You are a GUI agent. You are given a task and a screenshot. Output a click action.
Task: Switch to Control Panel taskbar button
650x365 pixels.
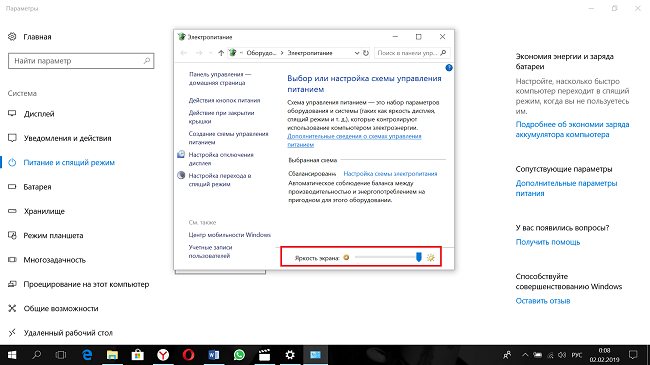click(x=315, y=355)
